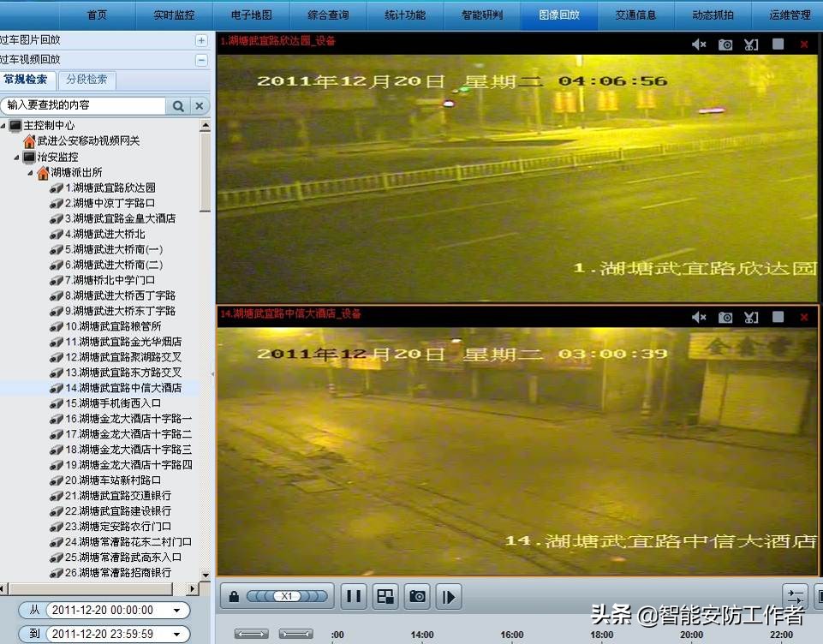823x644 pixels.
Task: Click the snapshot camera icon in bottom toolbar
Action: (416, 596)
